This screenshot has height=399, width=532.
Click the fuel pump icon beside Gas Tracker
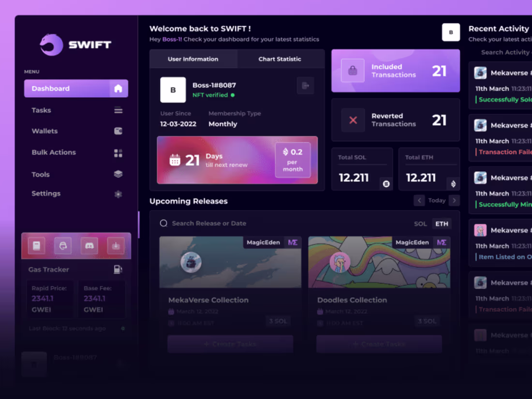[118, 269]
